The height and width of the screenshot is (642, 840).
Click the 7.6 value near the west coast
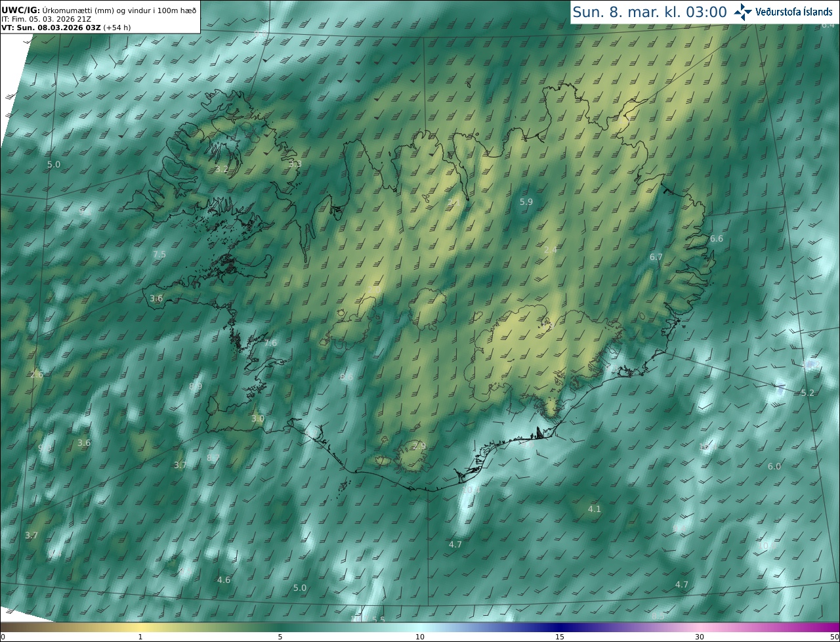270,343
